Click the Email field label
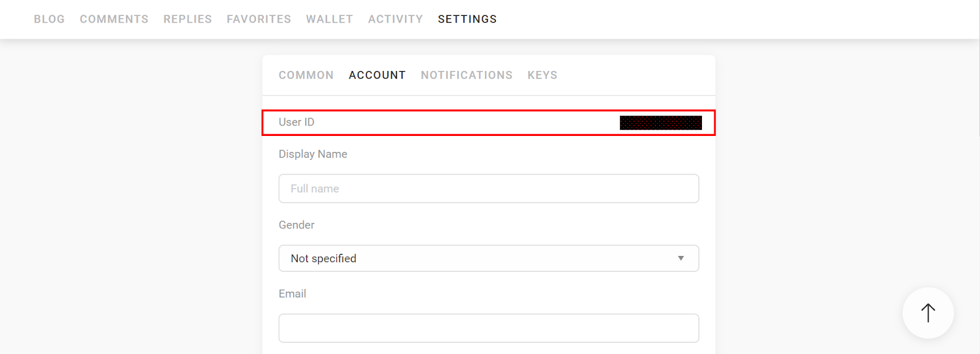Screen dimensions: 980x354 [292, 294]
